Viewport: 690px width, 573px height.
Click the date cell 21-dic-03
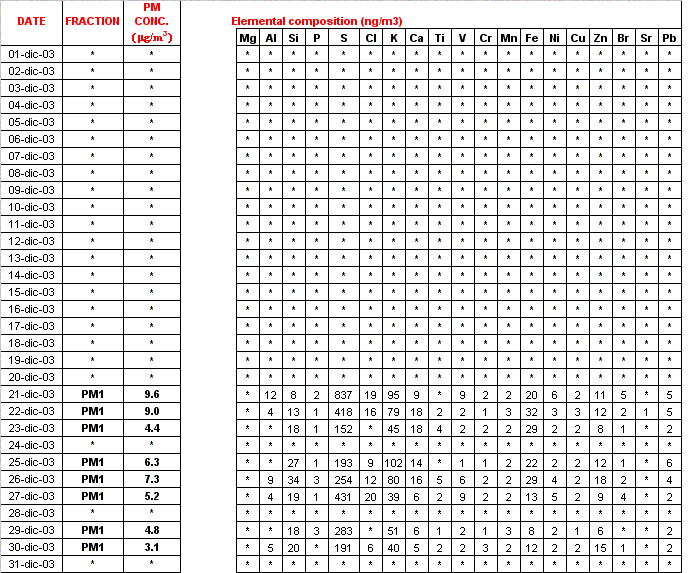32,394
